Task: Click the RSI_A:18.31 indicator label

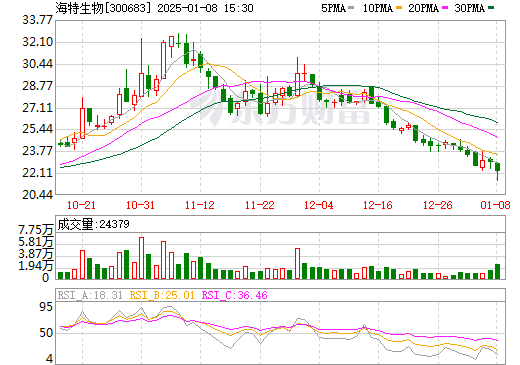Action: click(90, 295)
